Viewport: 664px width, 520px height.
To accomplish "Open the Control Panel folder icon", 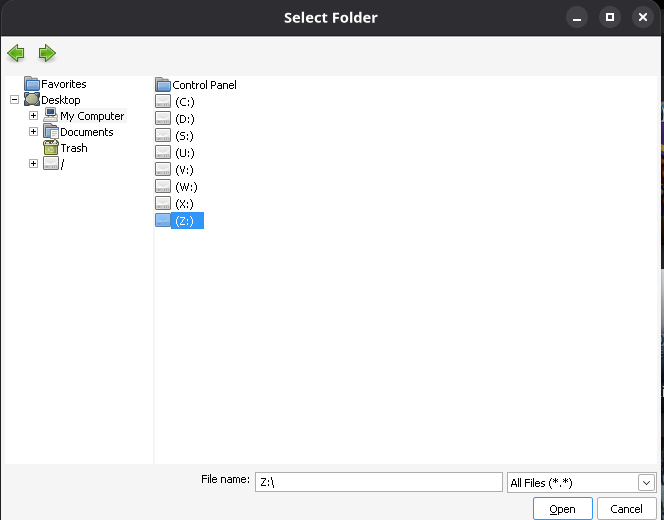I will coord(163,85).
